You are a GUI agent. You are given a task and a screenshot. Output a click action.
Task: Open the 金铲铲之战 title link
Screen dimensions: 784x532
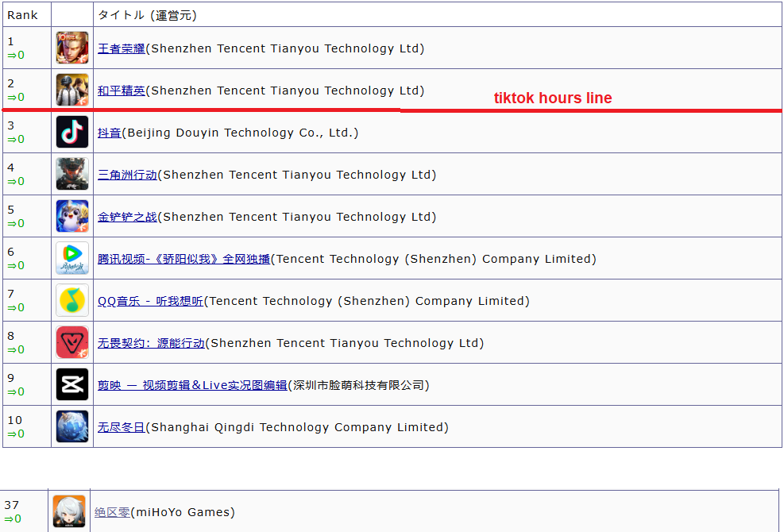(x=127, y=217)
